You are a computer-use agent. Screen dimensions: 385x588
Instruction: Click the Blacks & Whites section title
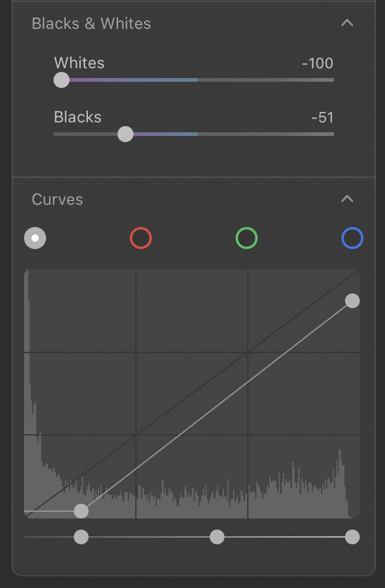(x=91, y=23)
